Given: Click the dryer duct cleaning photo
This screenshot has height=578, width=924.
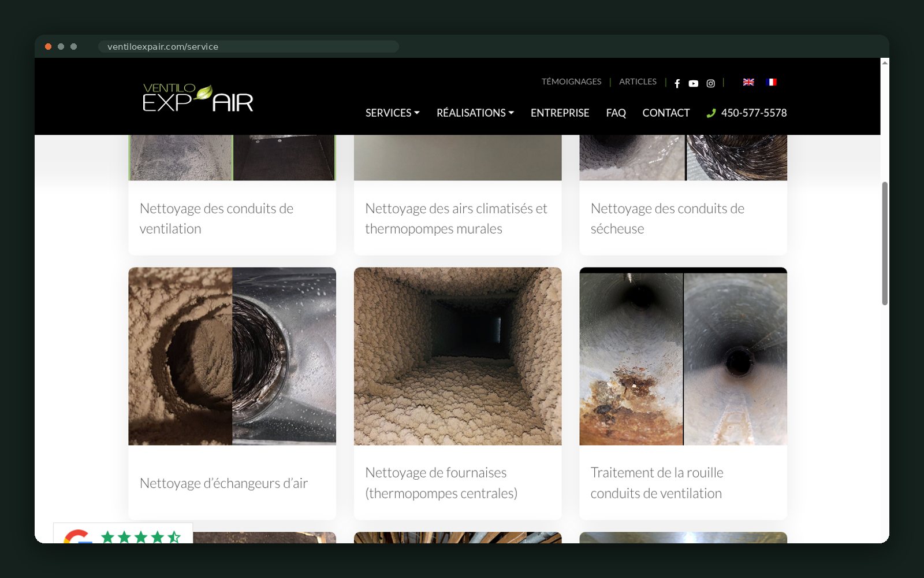Looking at the screenshot, I should click(683, 157).
